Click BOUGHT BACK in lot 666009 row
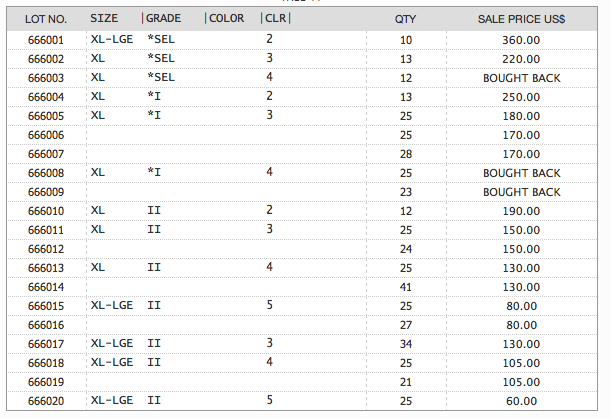611x419 pixels. point(521,192)
